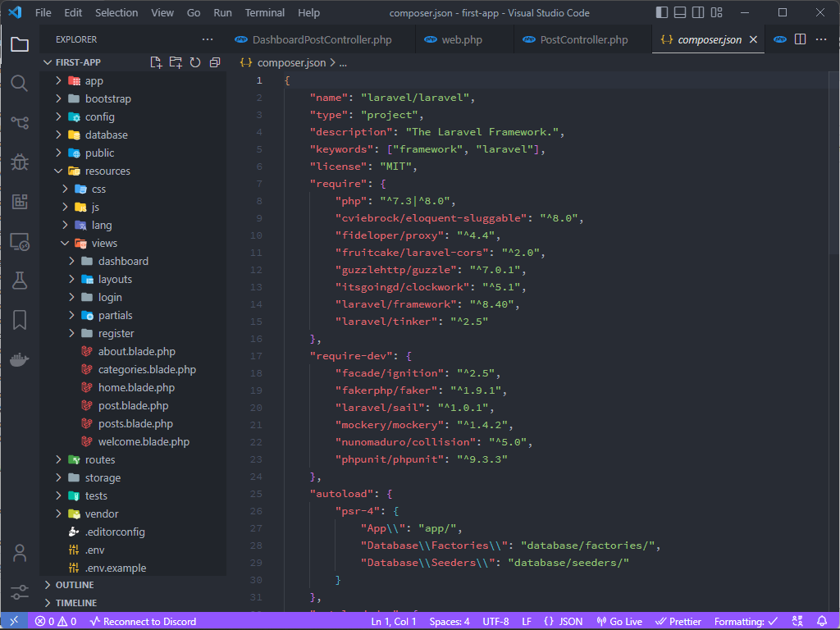
Task: Open the Testing flask icon view
Action: click(x=20, y=281)
